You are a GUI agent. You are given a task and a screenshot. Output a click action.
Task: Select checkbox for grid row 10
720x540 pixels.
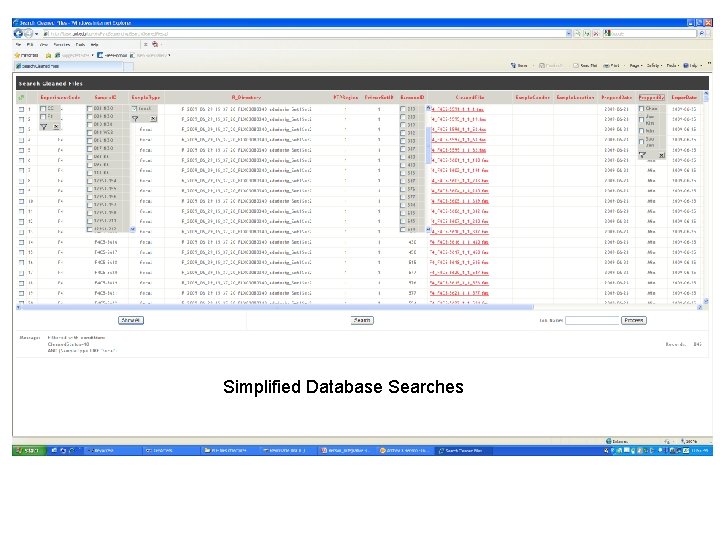[21, 201]
